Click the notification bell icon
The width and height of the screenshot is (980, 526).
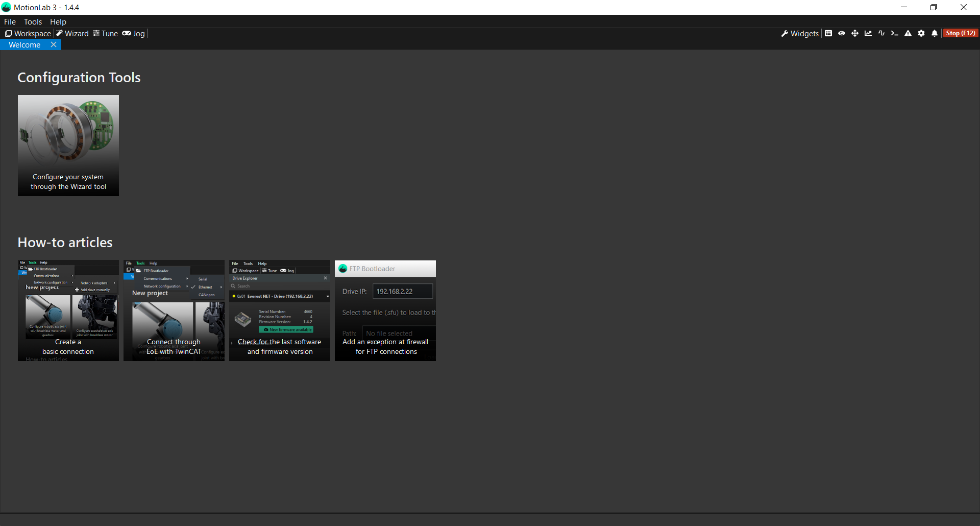(935, 34)
